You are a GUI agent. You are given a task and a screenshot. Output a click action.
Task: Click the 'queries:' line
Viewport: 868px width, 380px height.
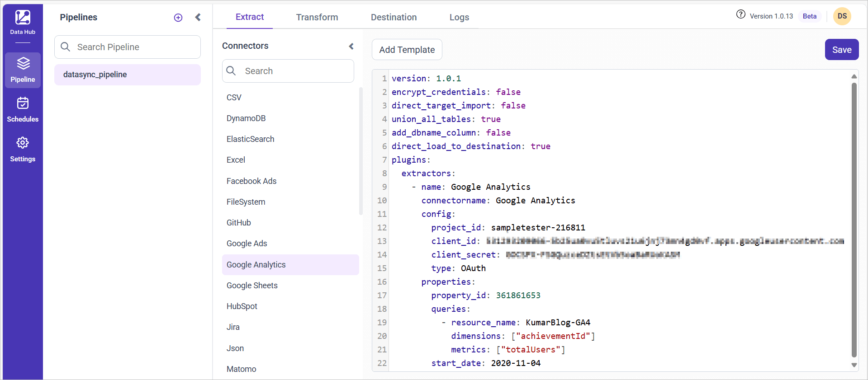point(451,309)
